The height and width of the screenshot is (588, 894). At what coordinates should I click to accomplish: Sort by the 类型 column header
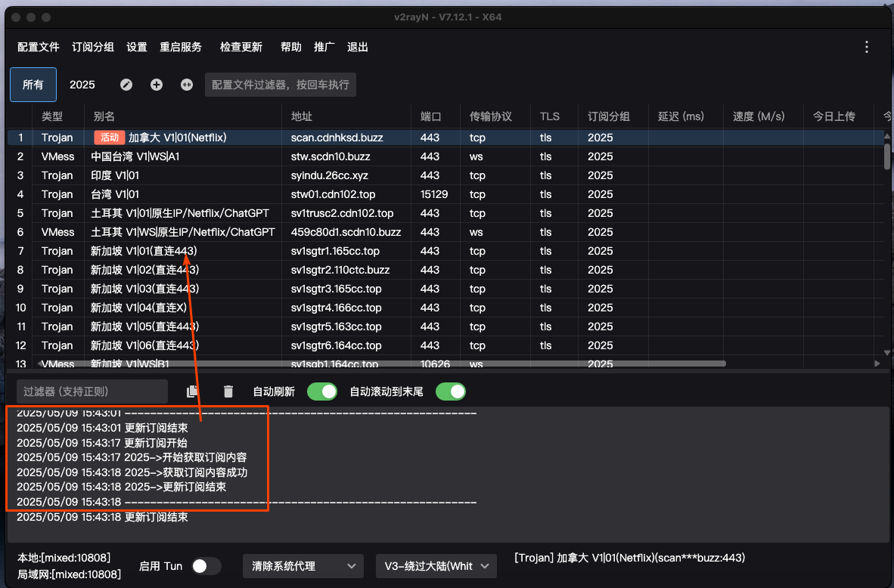[57, 116]
